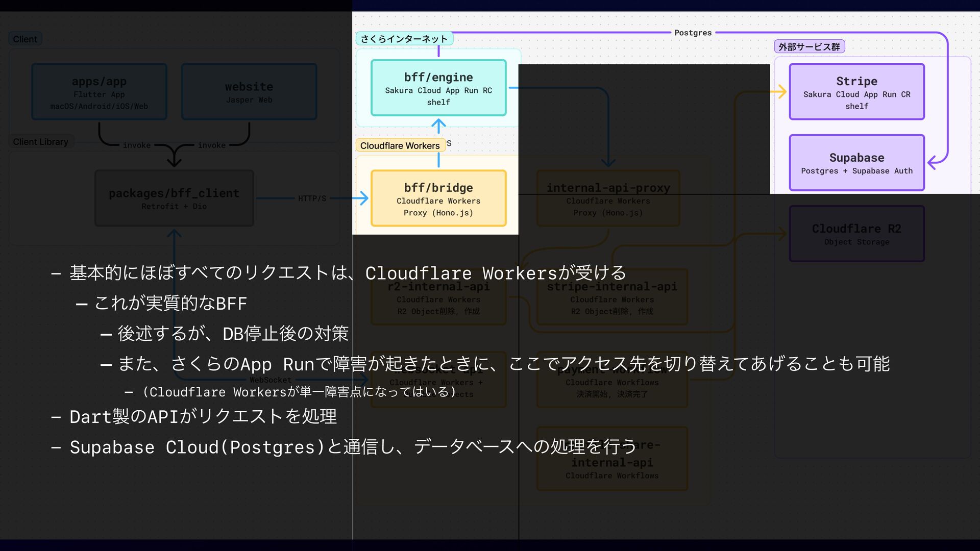Image resolution: width=980 pixels, height=551 pixels.
Task: Select the Stripe service node
Action: [856, 92]
